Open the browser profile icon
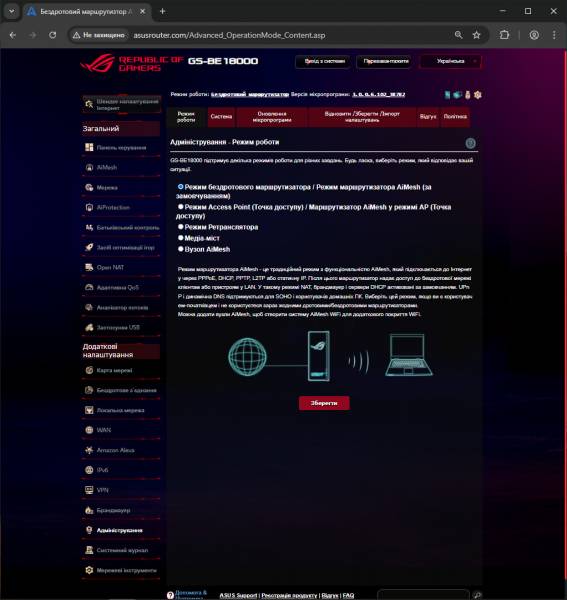 coord(534,35)
